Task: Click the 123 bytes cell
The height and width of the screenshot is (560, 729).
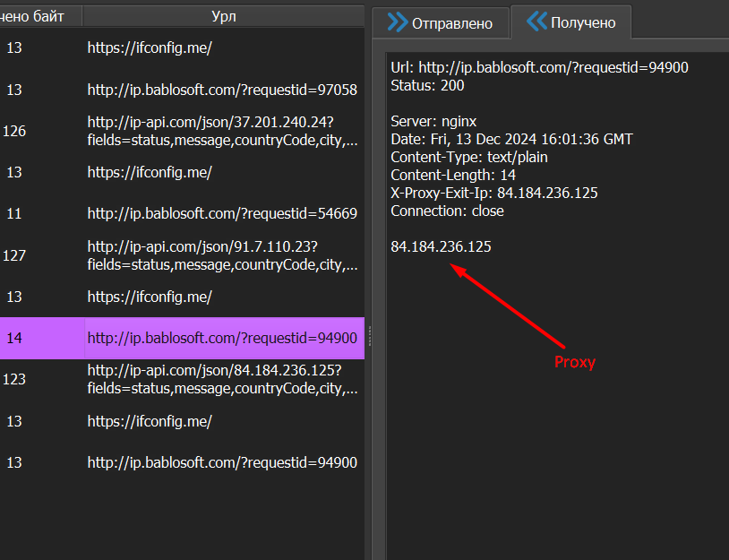Action: click(x=14, y=379)
